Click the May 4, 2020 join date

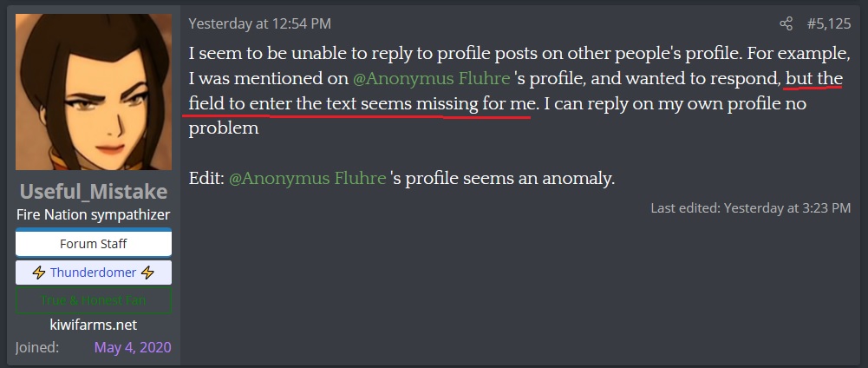(x=133, y=347)
